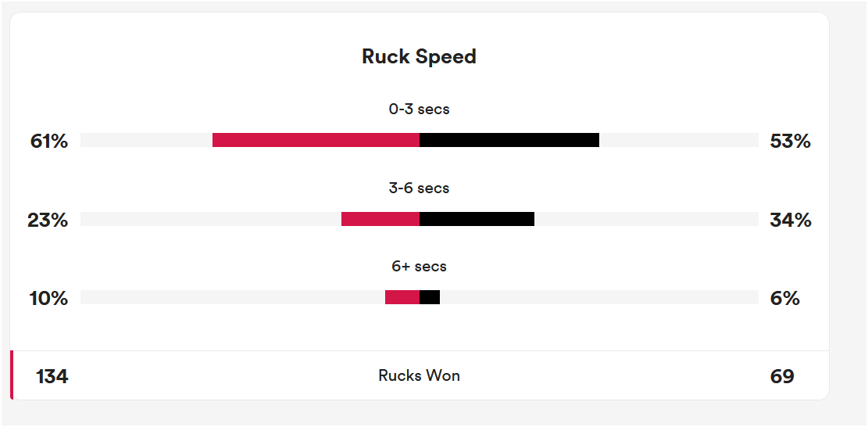Viewport: 868px width, 427px height.
Task: Select the 134 rucks won figure
Action: click(x=52, y=377)
